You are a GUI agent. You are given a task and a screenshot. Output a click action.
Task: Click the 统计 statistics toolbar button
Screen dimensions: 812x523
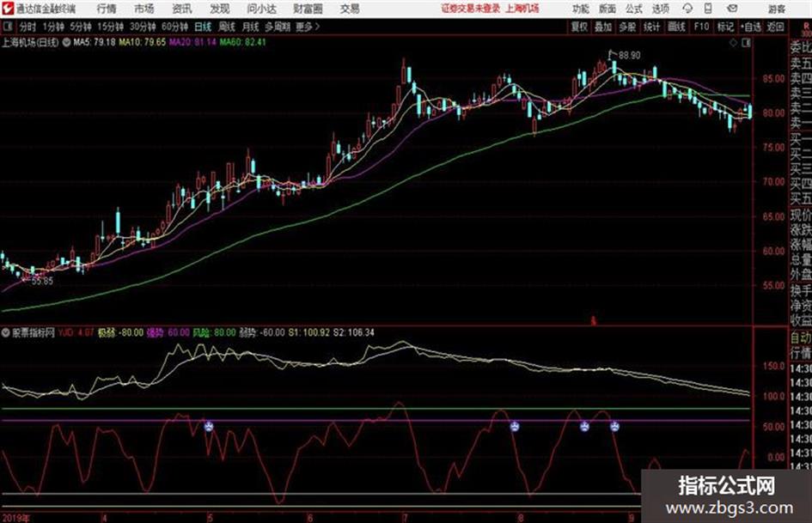tap(652, 27)
